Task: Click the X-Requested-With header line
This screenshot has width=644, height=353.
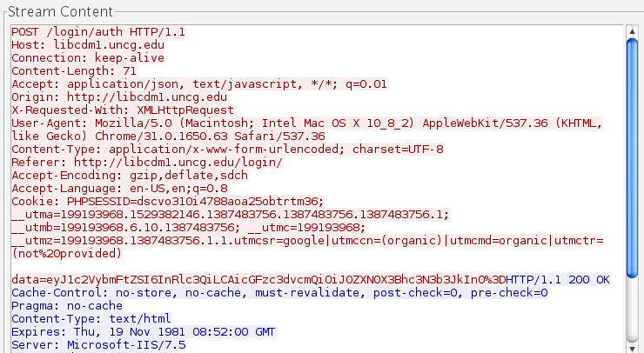Action: pos(122,110)
